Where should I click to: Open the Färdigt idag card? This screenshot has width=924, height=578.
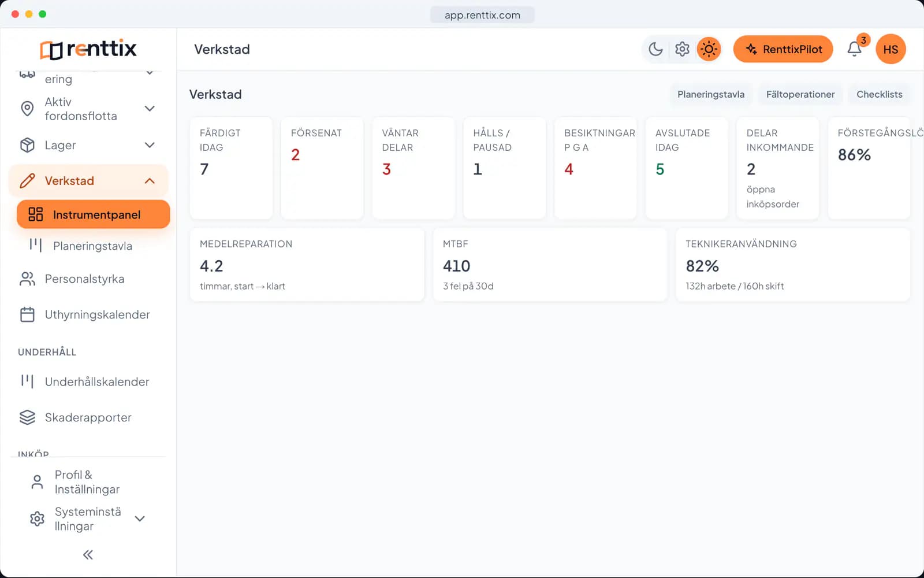coord(231,168)
